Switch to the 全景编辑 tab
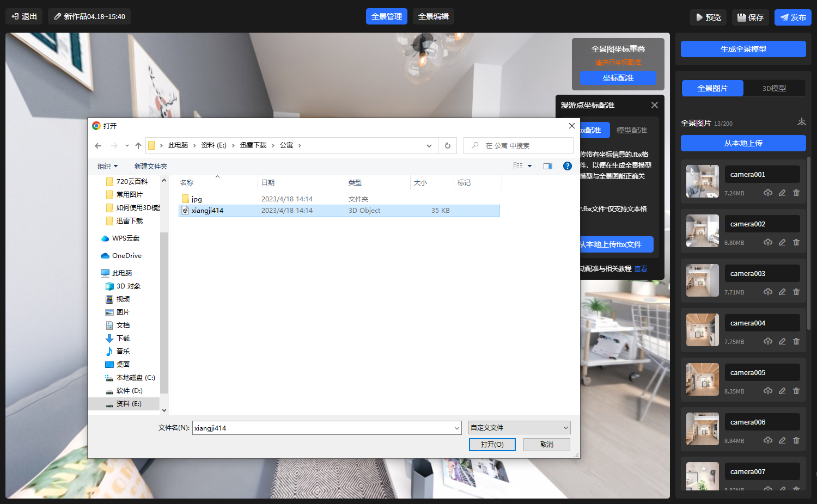 tap(434, 17)
